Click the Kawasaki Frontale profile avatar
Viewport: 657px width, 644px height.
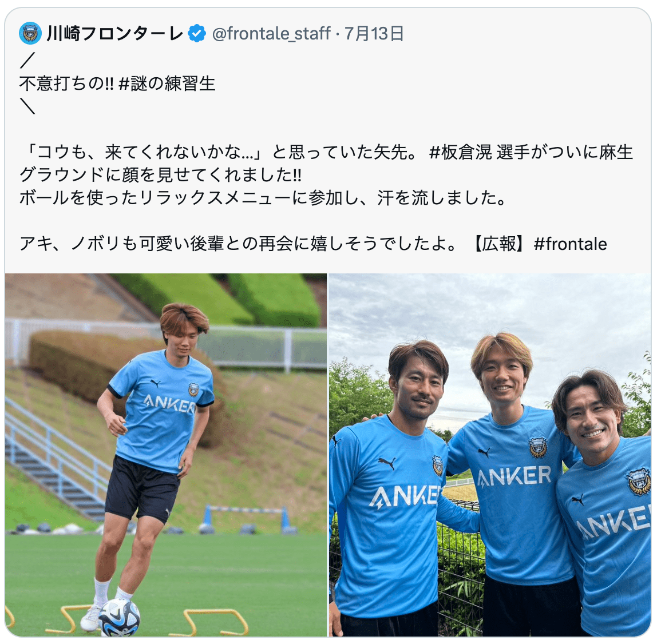click(30, 33)
